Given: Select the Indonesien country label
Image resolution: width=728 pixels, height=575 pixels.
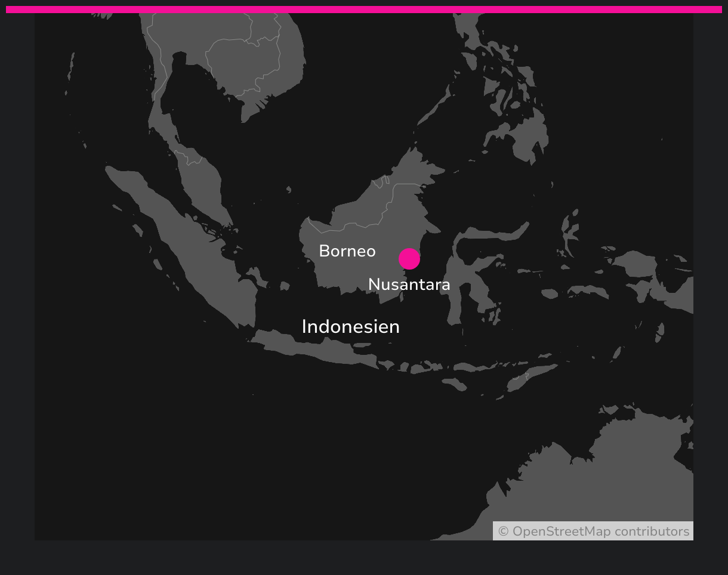Looking at the screenshot, I should click(350, 327).
